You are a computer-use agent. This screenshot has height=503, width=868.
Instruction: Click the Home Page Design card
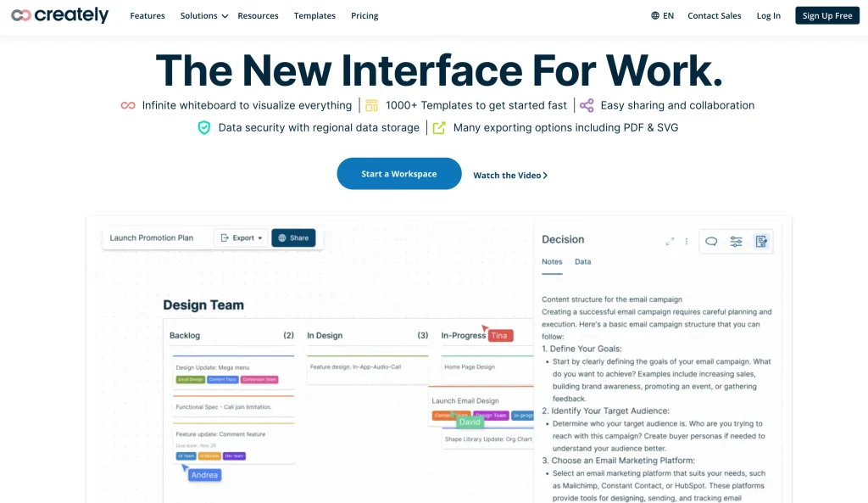pyautogui.click(x=487, y=370)
